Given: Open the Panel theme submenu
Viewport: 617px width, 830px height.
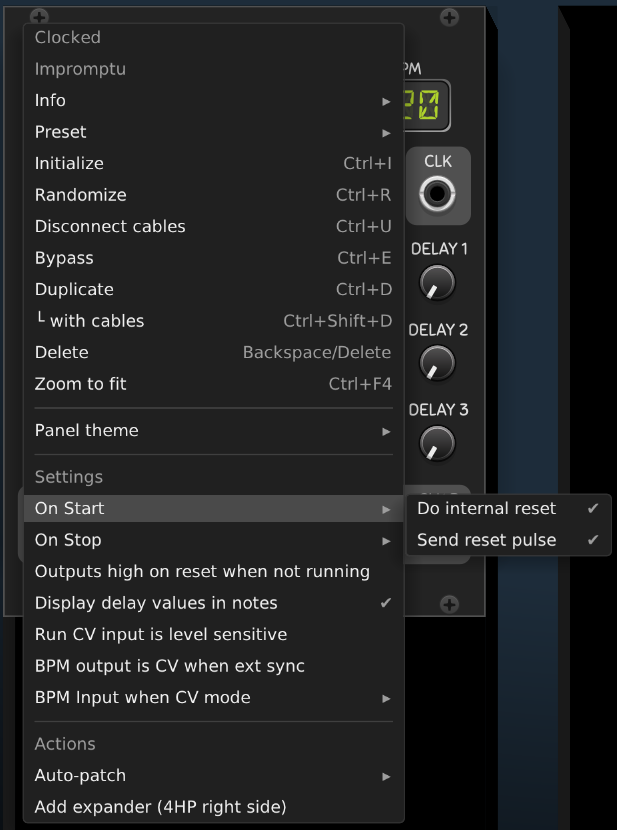Looking at the screenshot, I should tap(213, 431).
